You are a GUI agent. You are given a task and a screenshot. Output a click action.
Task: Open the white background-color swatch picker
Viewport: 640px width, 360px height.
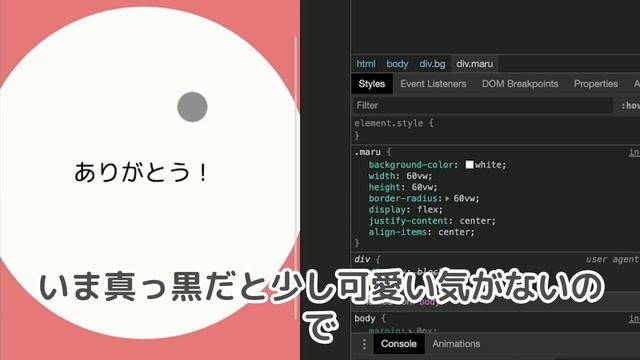tap(469, 164)
